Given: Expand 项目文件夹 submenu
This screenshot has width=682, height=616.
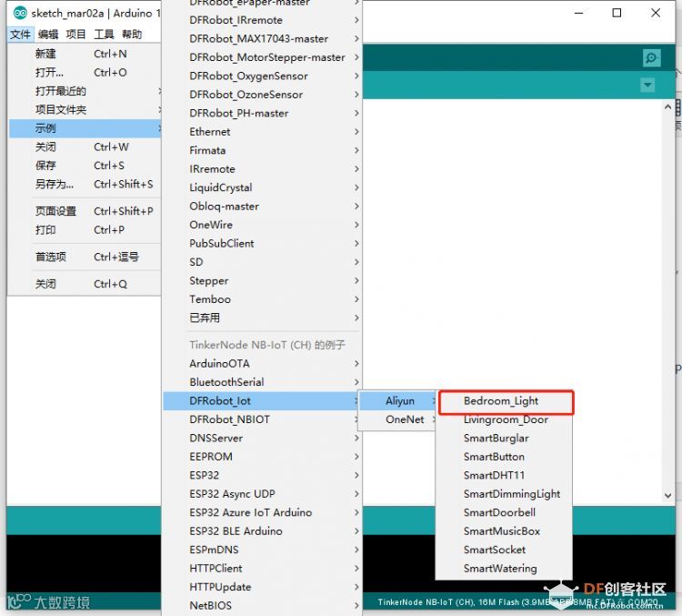Looking at the screenshot, I should click(85, 110).
